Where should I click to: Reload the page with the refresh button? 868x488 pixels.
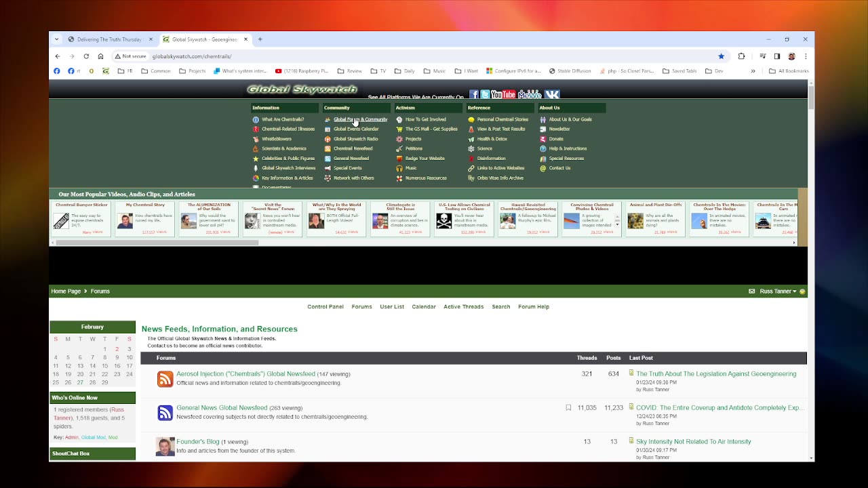pyautogui.click(x=86, y=56)
